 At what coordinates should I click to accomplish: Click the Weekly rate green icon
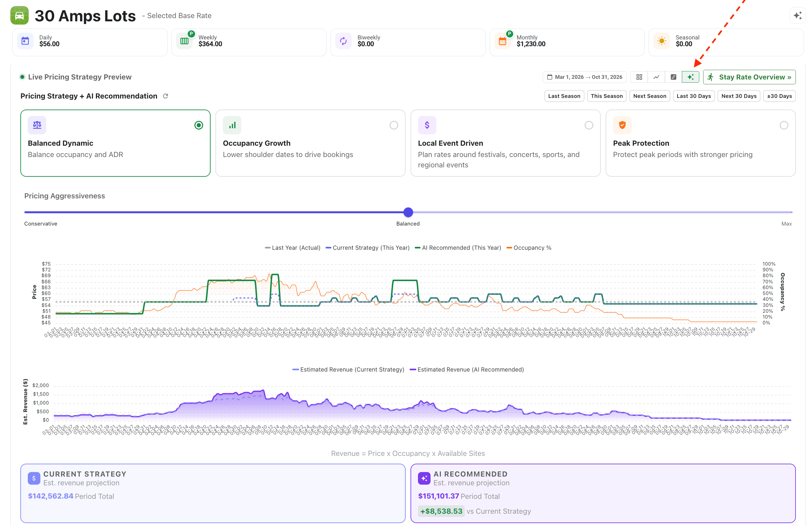pyautogui.click(x=184, y=41)
